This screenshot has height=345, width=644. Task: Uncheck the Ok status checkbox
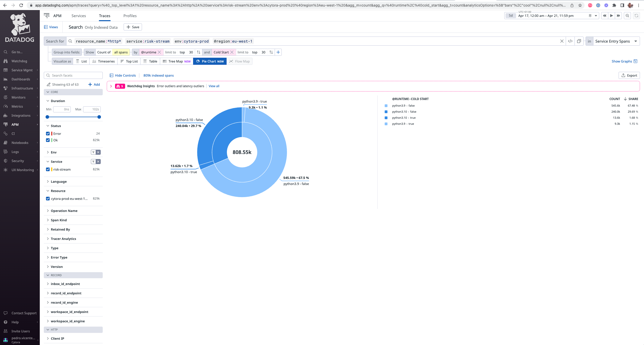[48, 140]
